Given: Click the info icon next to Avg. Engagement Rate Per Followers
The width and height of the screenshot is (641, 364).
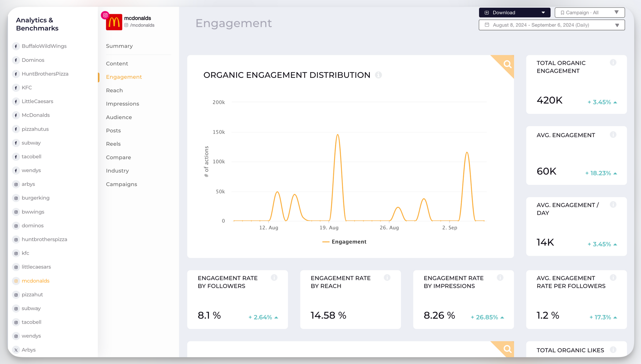Looking at the screenshot, I should point(613,277).
